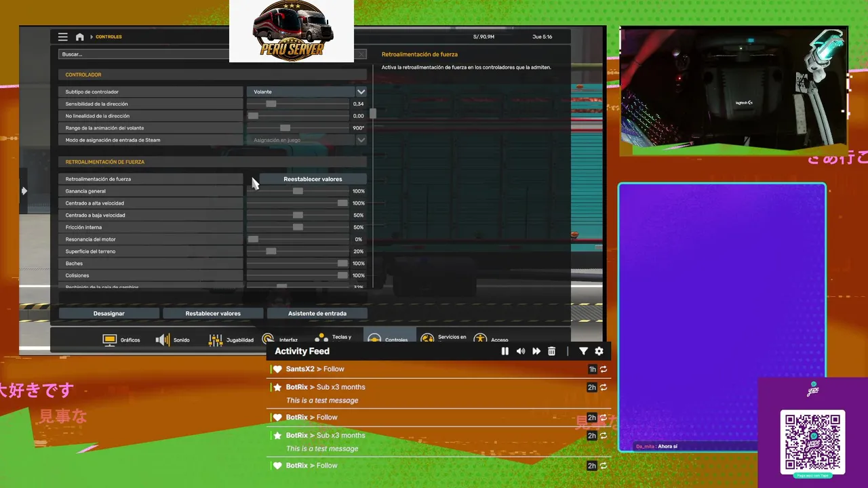This screenshot has width=868, height=488.
Task: Clear Activity Feed with the trash icon
Action: click(x=551, y=351)
